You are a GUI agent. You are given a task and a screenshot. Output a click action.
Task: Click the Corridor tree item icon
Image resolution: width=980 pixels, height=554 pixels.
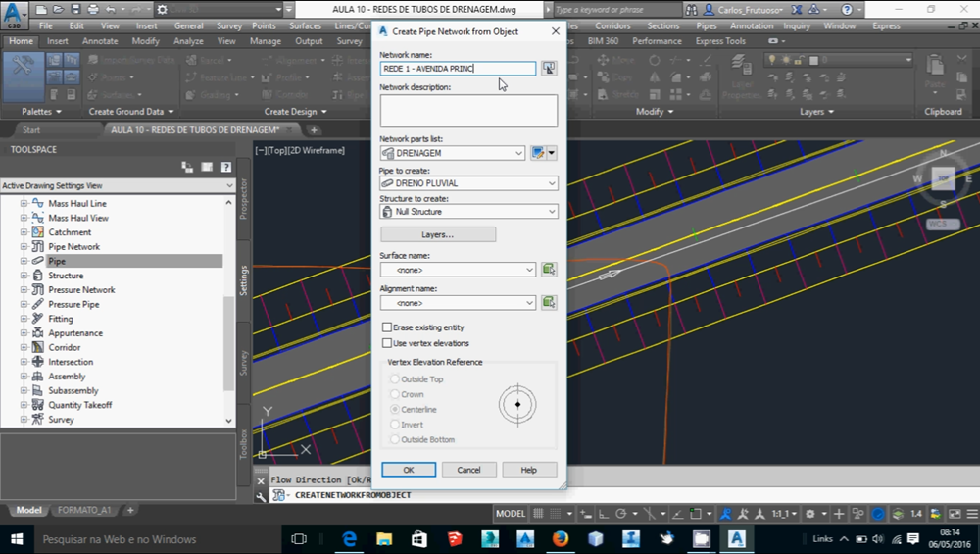point(38,347)
